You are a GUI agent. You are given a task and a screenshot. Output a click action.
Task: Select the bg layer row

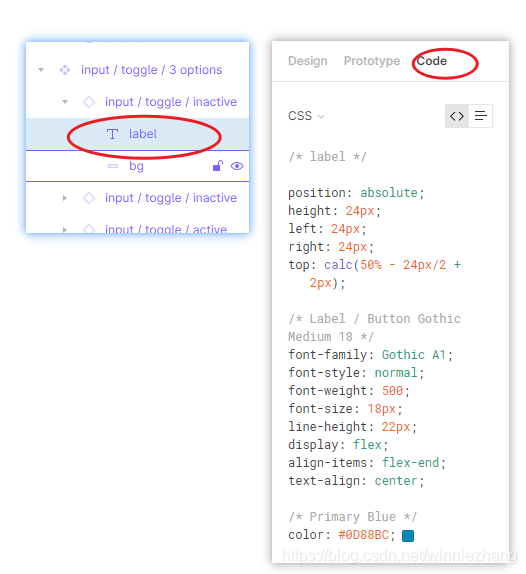pyautogui.click(x=137, y=166)
